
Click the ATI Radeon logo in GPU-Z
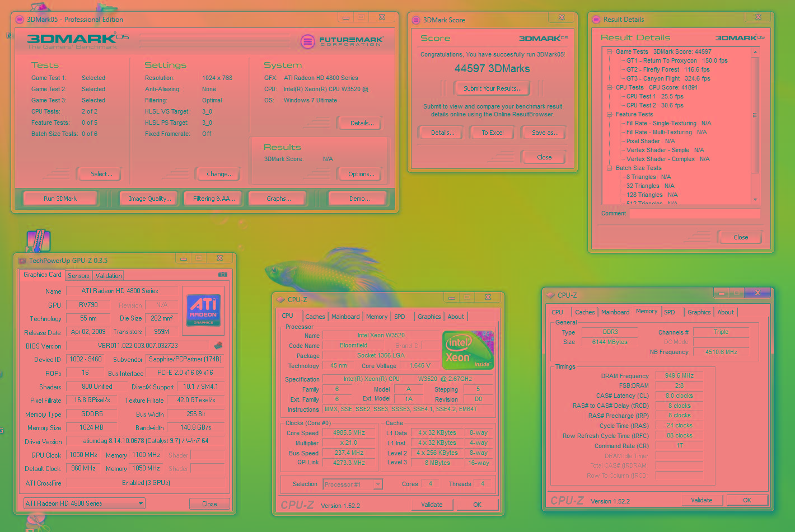(203, 310)
